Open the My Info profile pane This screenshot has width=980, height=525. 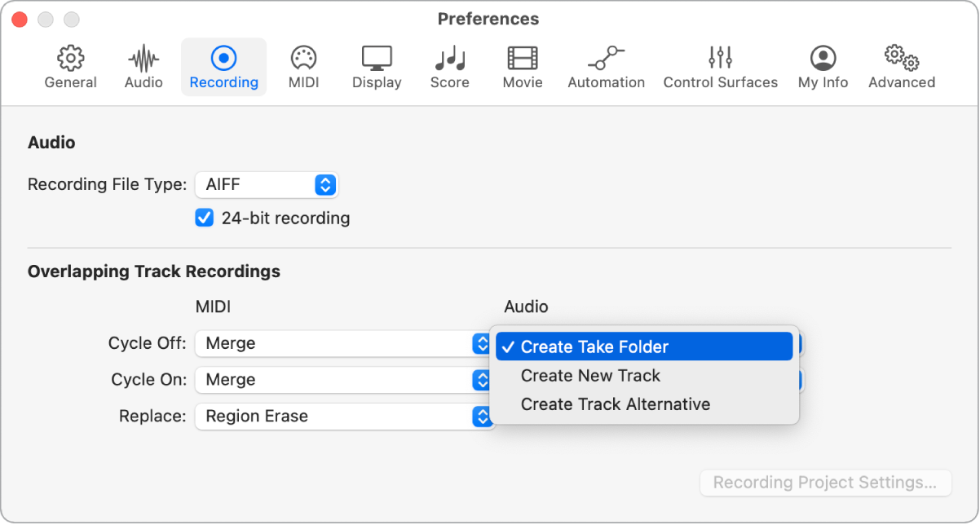(x=823, y=67)
